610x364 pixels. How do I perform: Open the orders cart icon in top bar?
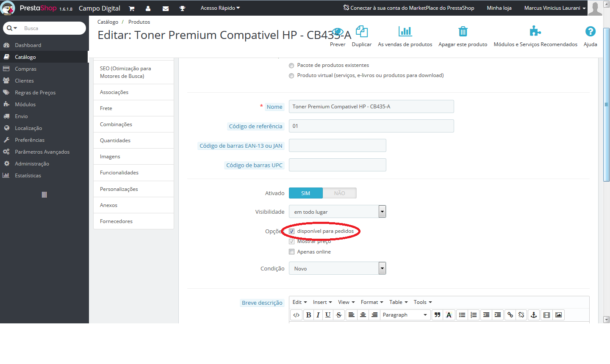click(x=132, y=8)
